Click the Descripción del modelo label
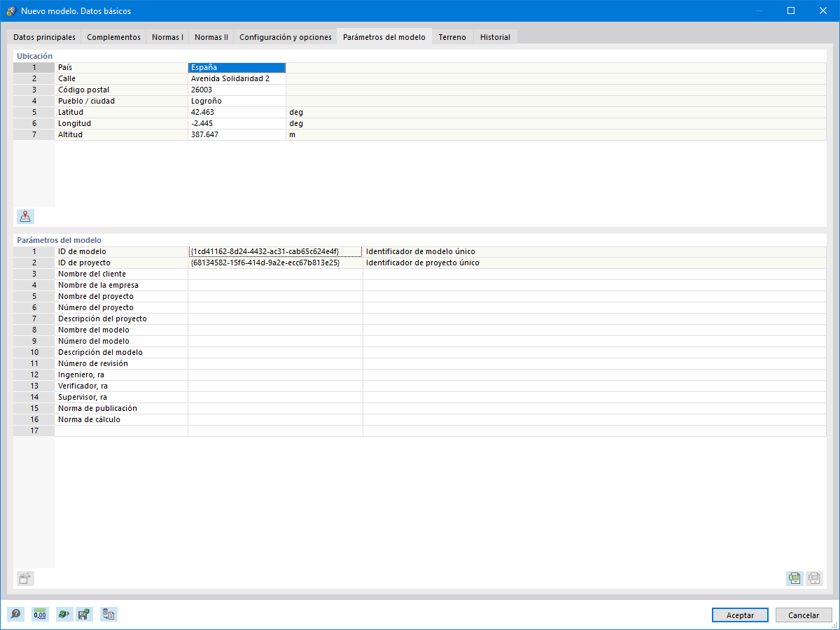This screenshot has height=630, width=840. coord(100,352)
